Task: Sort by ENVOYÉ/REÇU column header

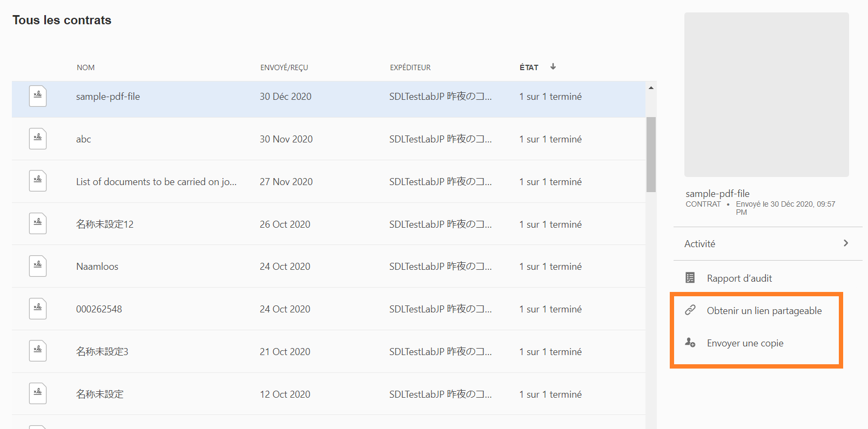Action: coord(284,67)
